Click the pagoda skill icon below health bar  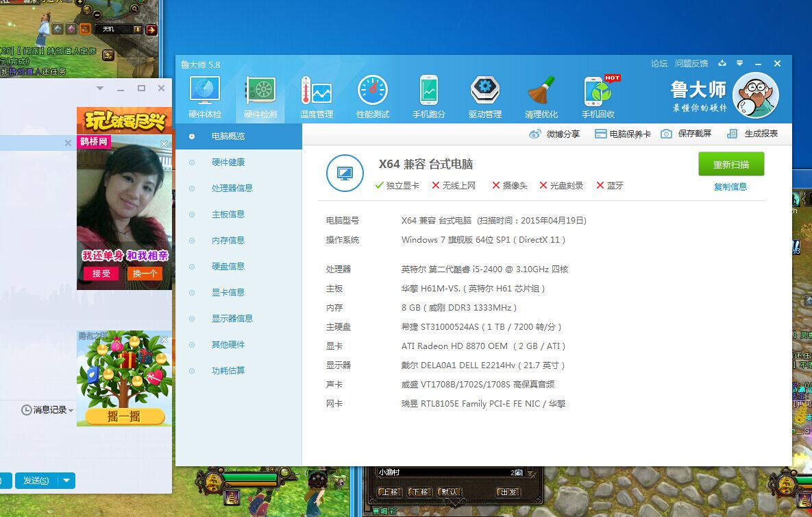(232, 498)
